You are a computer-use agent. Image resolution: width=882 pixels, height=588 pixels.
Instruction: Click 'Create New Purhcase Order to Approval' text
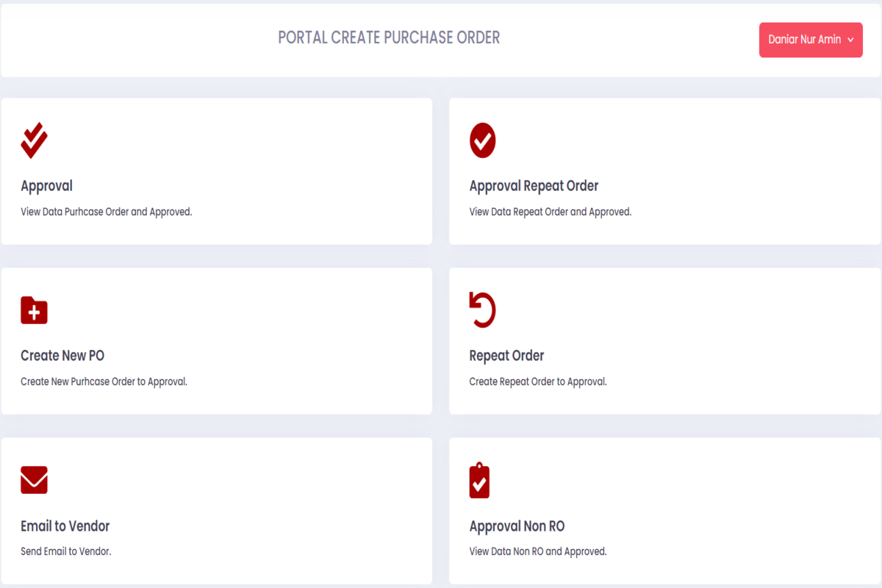pos(104,381)
